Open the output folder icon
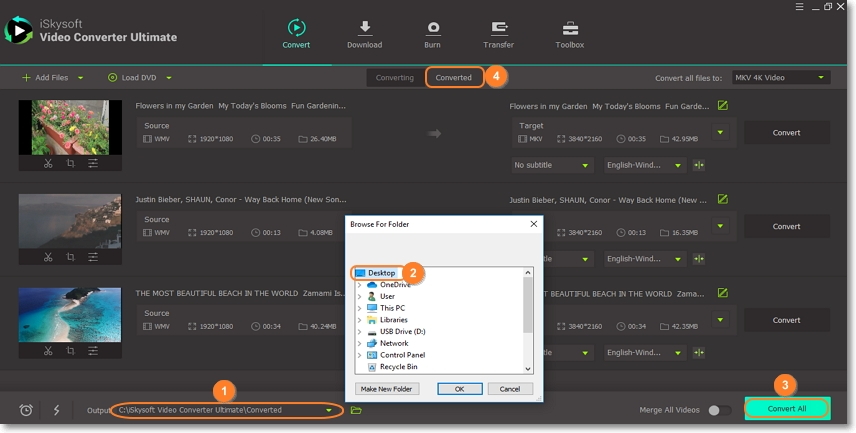Screen dimensions: 856x433 tap(356, 410)
